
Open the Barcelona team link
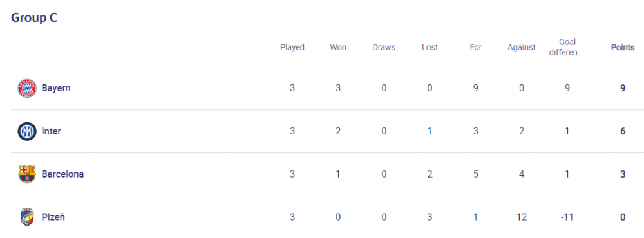point(62,174)
